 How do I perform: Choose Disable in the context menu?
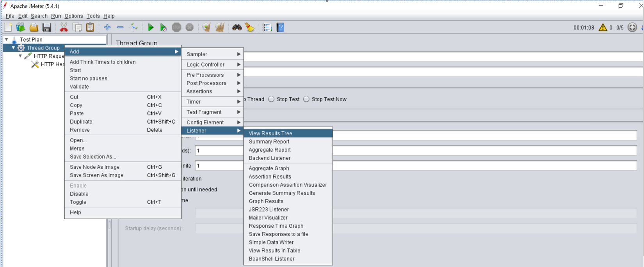(123, 194)
